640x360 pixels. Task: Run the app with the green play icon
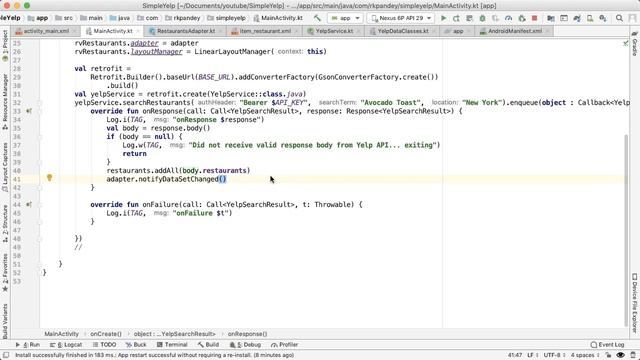click(443, 18)
